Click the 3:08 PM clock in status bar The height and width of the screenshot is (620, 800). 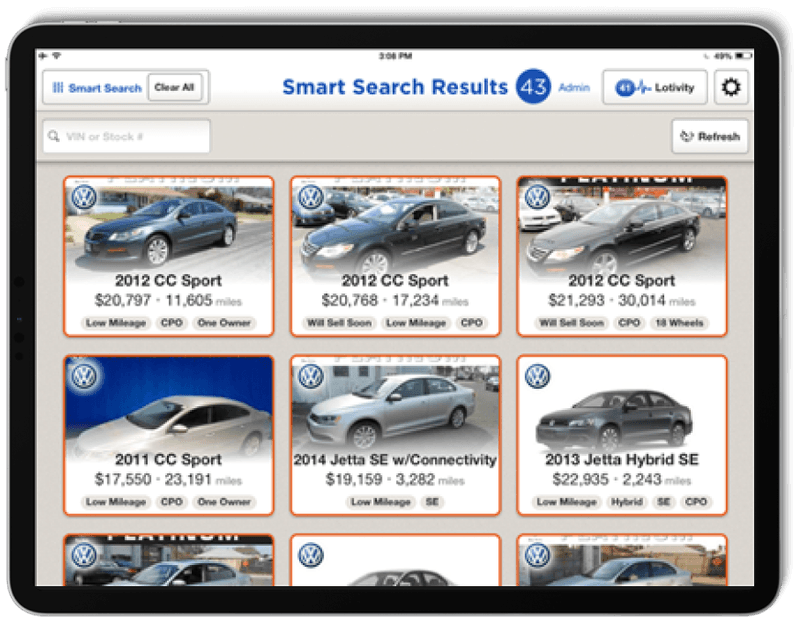point(395,56)
